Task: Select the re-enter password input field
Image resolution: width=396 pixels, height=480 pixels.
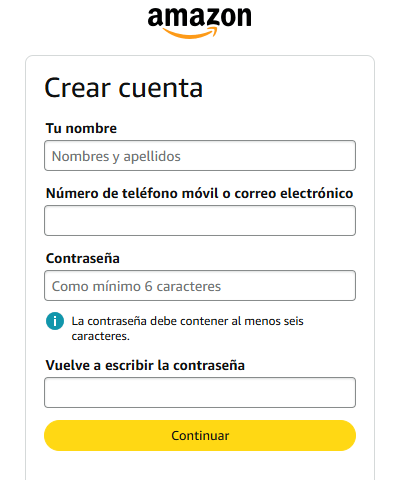Action: click(x=200, y=392)
